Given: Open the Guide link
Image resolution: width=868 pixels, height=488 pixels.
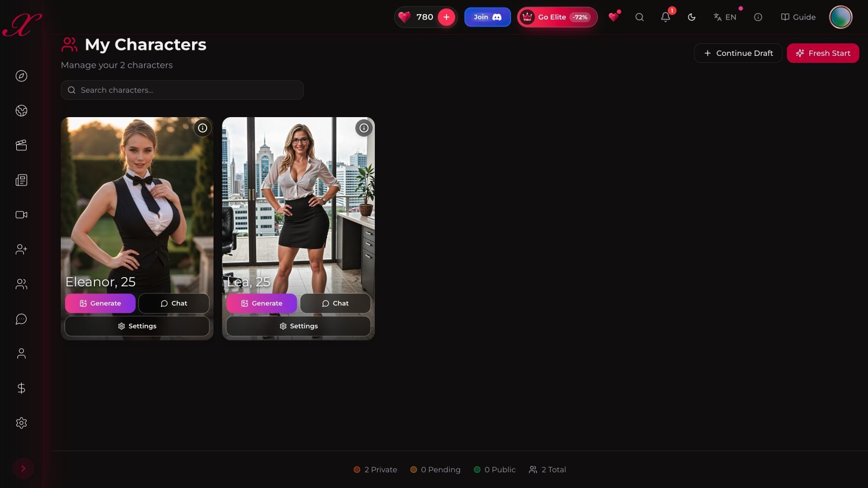Looking at the screenshot, I should point(798,17).
